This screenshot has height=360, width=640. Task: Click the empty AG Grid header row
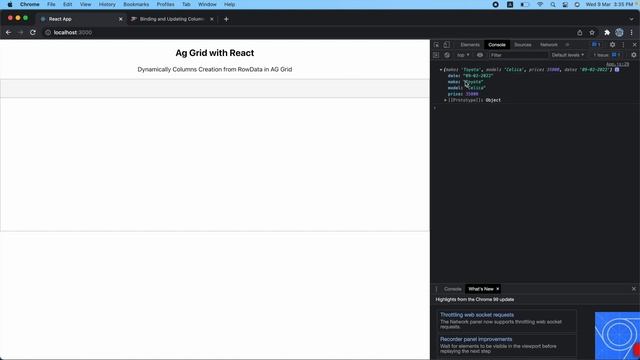215,88
